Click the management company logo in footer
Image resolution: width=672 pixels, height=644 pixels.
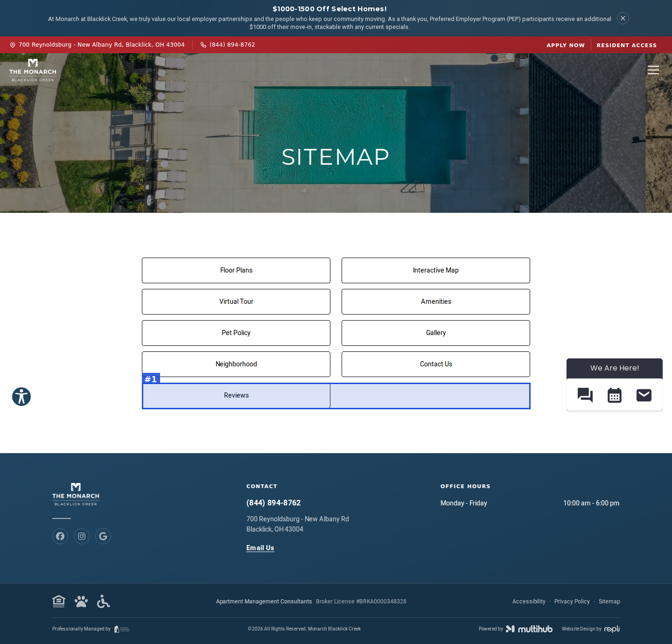click(122, 629)
